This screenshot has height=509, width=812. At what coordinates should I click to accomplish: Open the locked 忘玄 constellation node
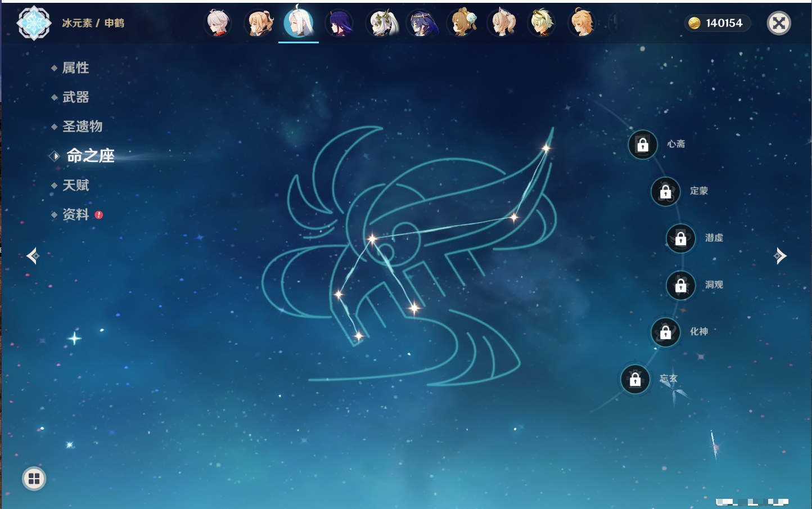pos(635,379)
